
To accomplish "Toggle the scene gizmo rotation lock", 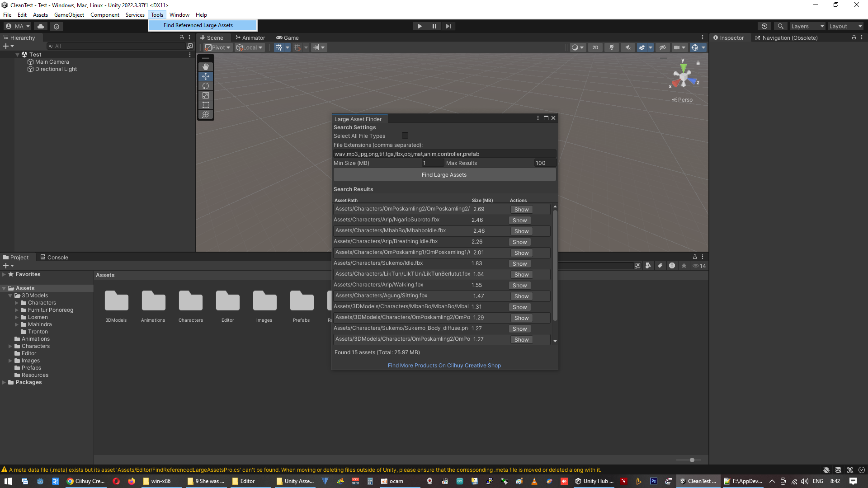I will [x=698, y=63].
